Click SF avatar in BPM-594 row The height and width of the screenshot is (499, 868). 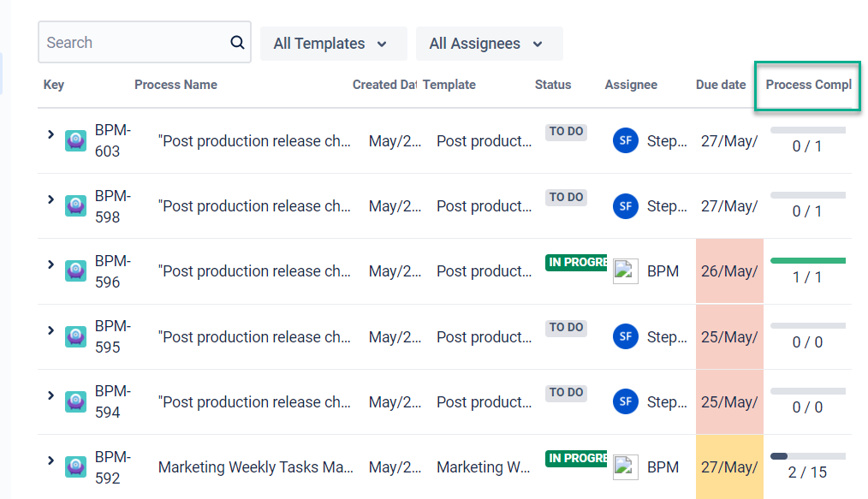click(x=626, y=401)
